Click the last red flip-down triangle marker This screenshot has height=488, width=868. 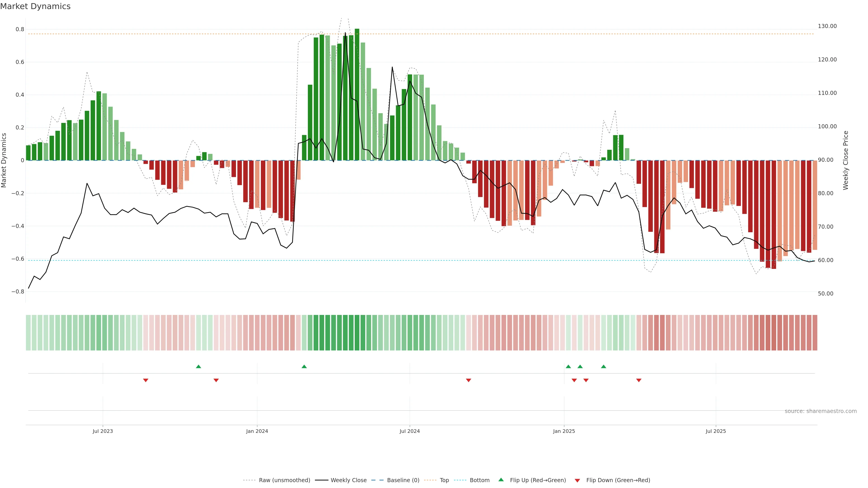click(639, 380)
